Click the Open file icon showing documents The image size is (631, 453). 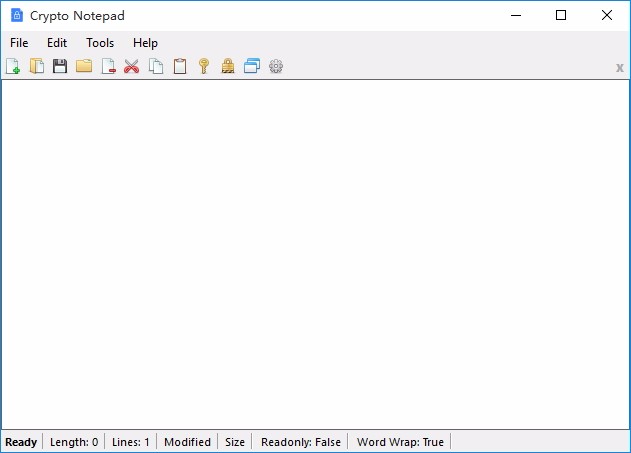coord(37,66)
